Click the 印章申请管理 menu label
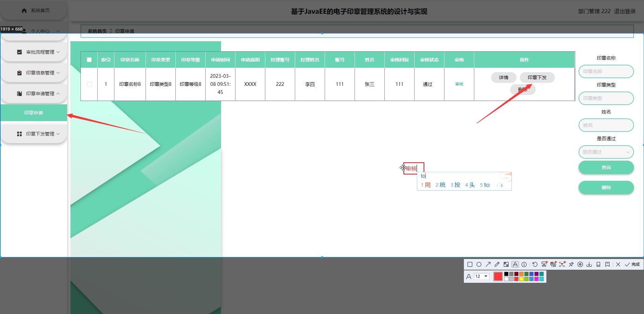The height and width of the screenshot is (314, 644). (x=40, y=94)
